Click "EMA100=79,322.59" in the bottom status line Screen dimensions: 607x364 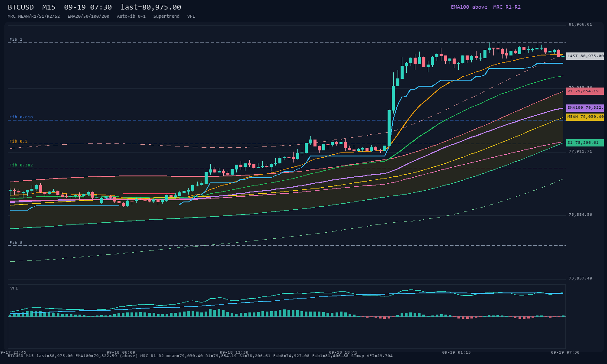tap(96, 356)
